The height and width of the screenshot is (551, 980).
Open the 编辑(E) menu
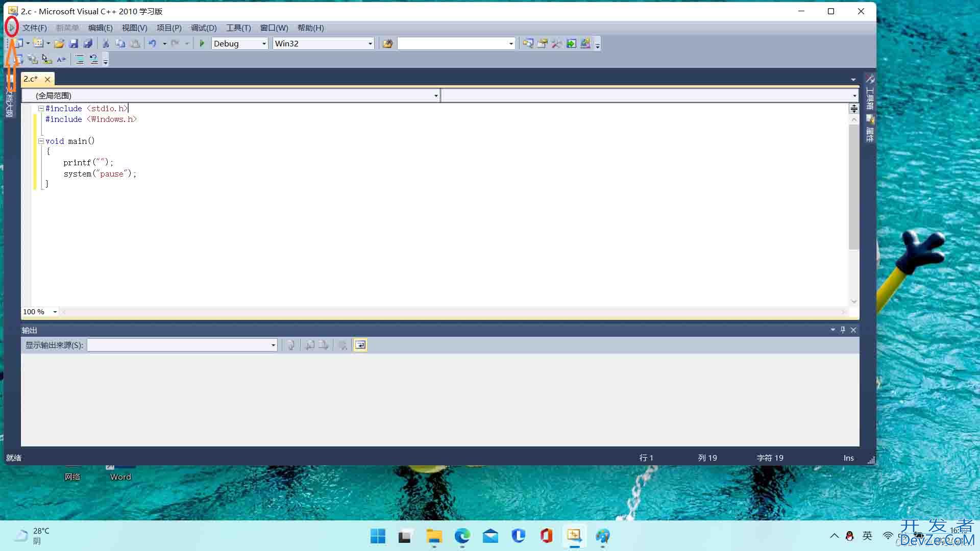tap(100, 28)
